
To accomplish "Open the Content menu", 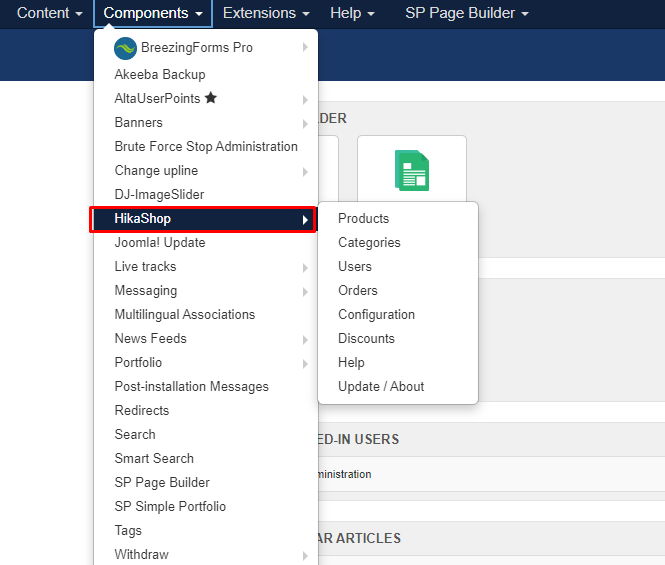I will (49, 13).
